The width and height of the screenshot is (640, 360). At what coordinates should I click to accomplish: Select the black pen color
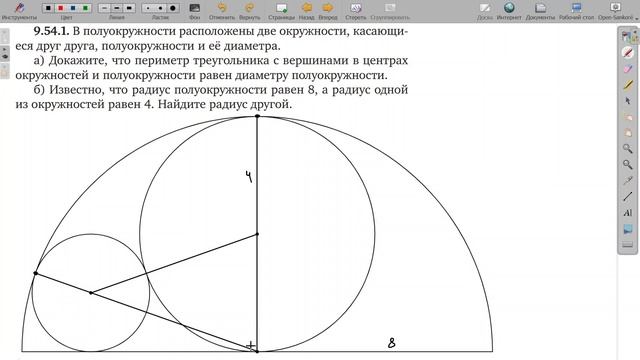click(48, 8)
